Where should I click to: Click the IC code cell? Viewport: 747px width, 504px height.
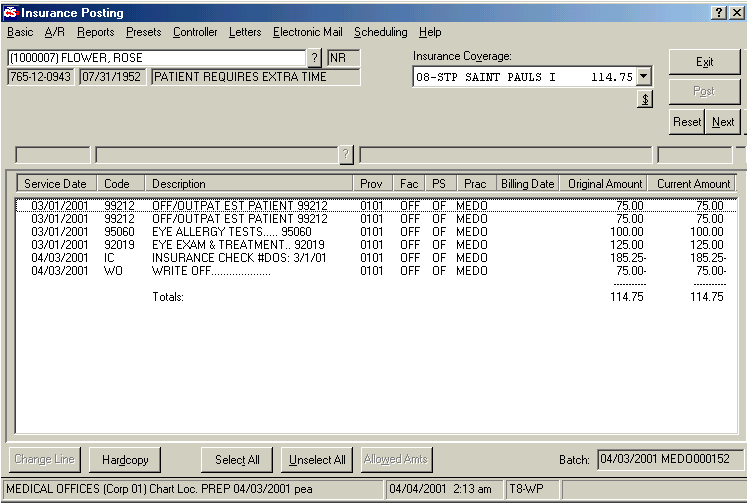tap(109, 258)
